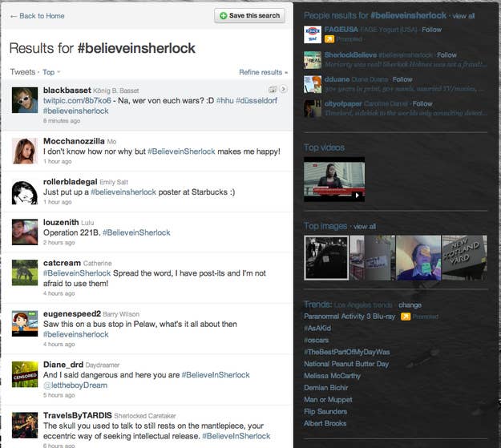
Task: Open eugenespeed2's avatar
Action: [25, 324]
